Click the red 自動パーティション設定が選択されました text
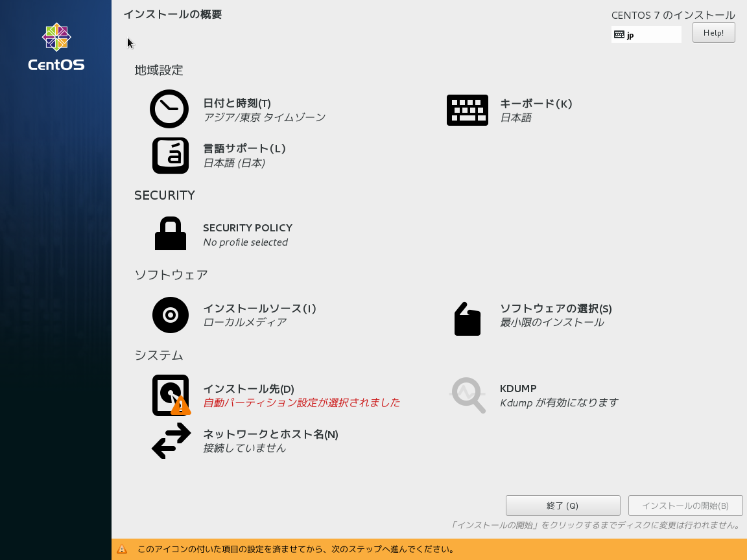 pos(302,402)
